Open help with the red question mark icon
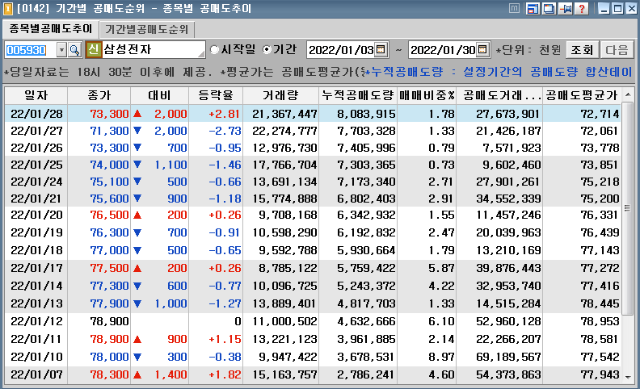The image size is (640, 389). [582, 8]
